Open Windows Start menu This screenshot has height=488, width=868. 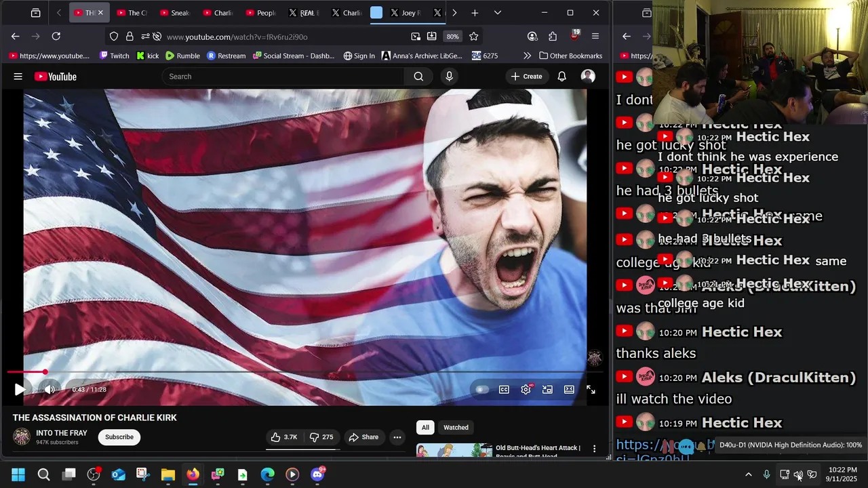[18, 474]
